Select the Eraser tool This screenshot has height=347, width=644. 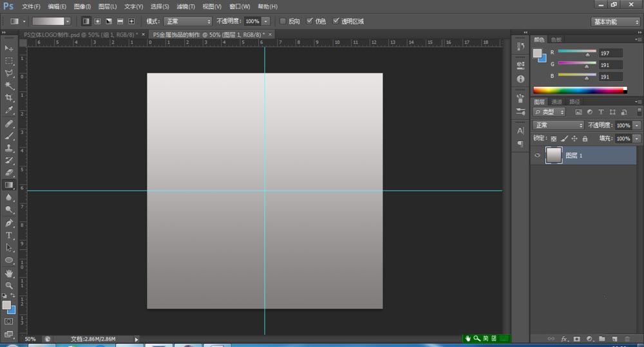click(x=8, y=173)
